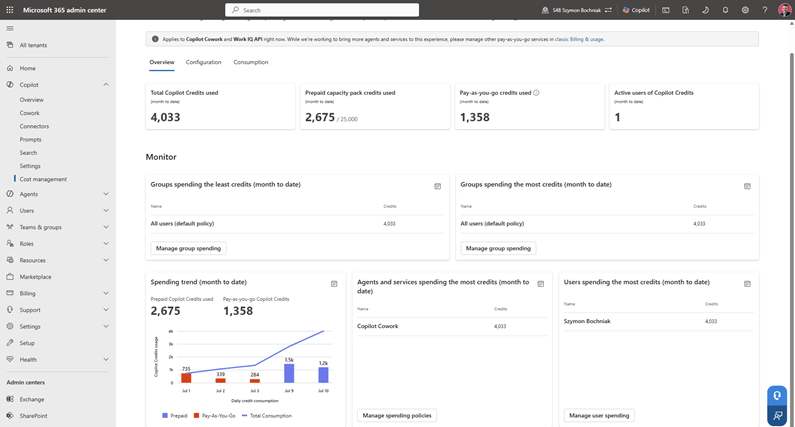Click in the top Search box
Screen dimensions: 795x427
(322, 10)
